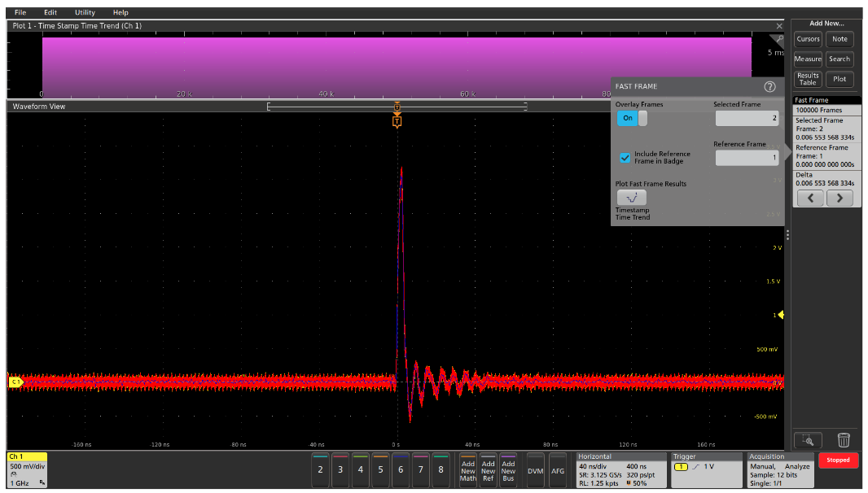Screen dimensions: 868x493
Task: Advance to next frame with right arrow
Action: tap(840, 198)
